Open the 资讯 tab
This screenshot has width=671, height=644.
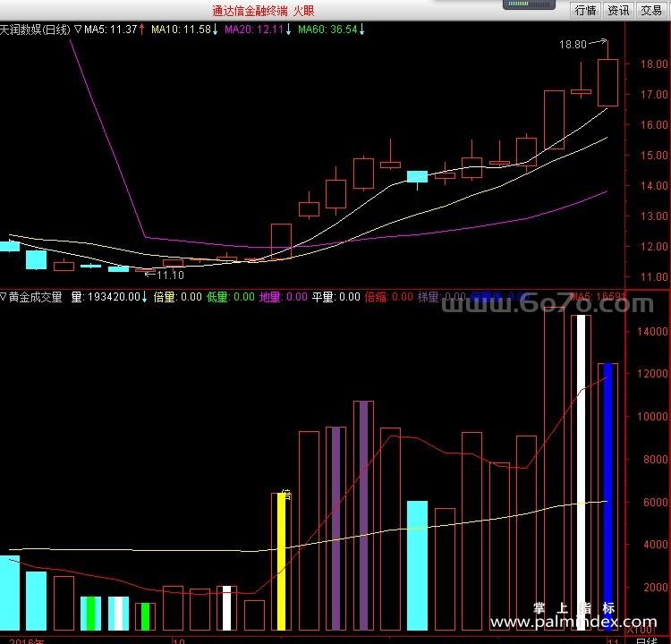(618, 10)
